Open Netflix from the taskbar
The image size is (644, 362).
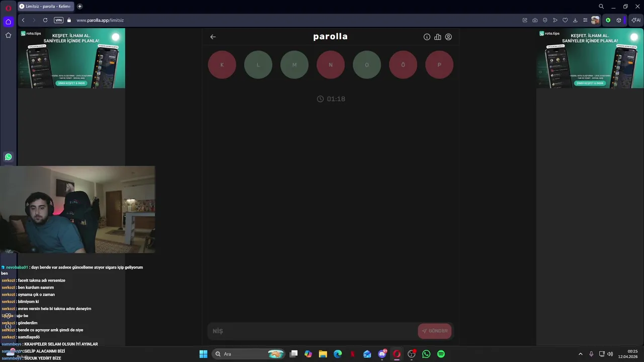353,354
